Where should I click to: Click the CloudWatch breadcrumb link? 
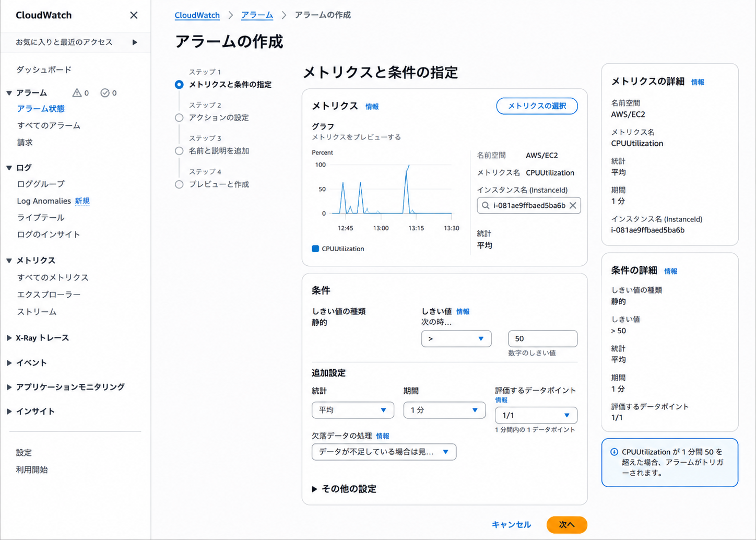click(197, 15)
